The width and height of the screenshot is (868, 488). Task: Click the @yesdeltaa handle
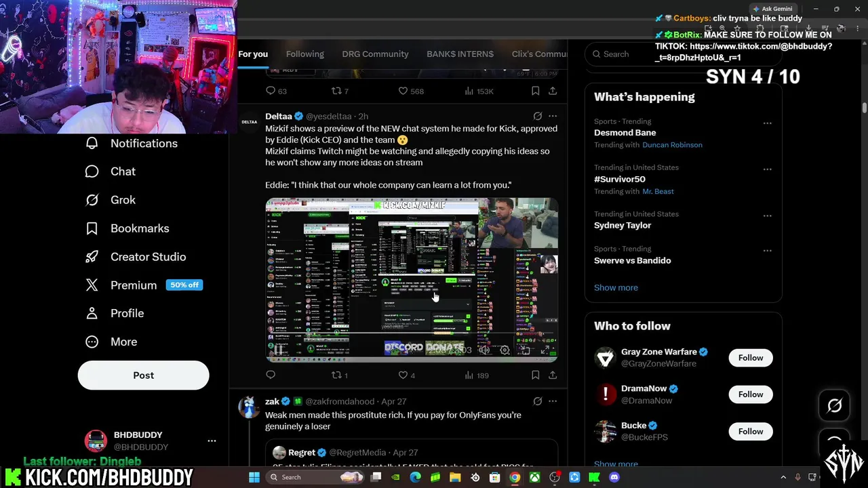(x=329, y=117)
